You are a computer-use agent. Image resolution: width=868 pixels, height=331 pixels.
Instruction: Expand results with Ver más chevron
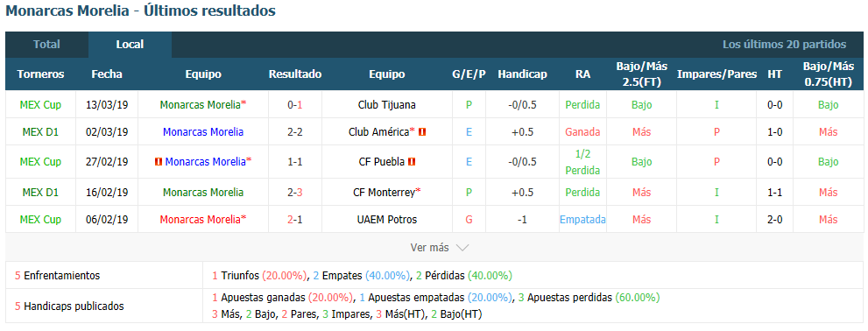coord(462,248)
